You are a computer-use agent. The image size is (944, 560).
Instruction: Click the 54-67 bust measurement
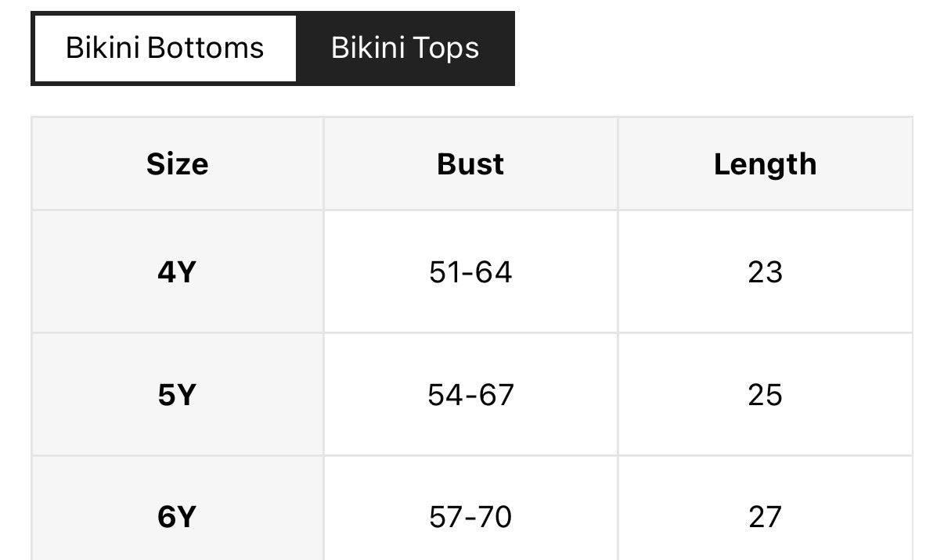point(470,395)
